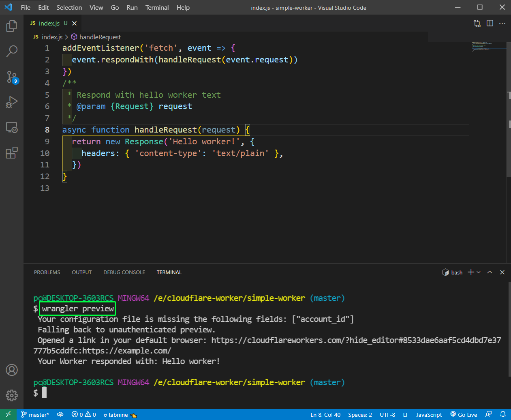511x420 pixels.
Task: Switch to the OUTPUT panel tab
Action: coord(82,272)
